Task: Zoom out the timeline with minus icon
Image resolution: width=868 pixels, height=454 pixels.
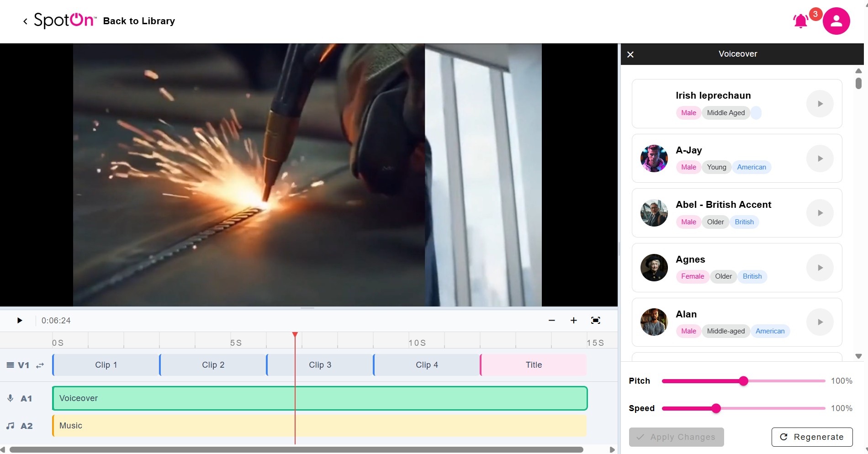Action: tap(552, 321)
